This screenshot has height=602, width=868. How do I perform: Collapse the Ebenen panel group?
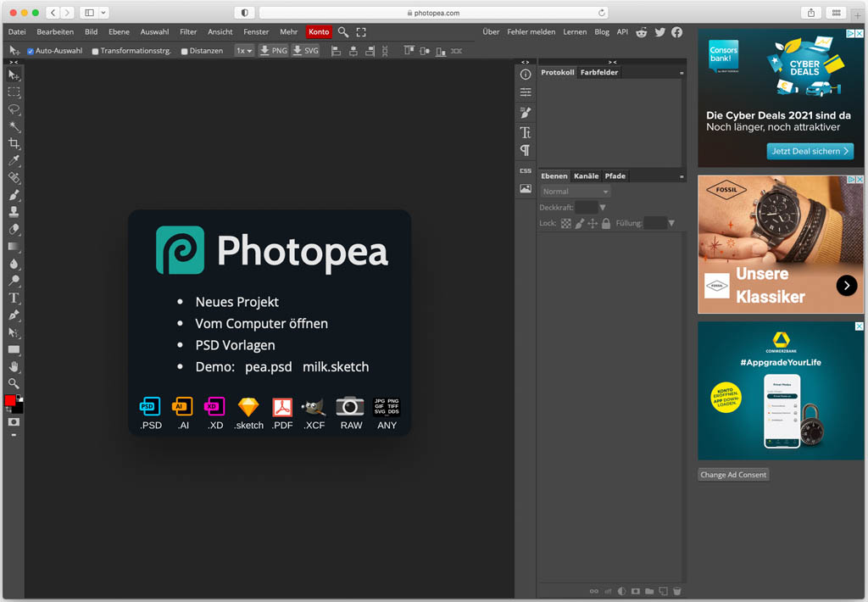[x=682, y=176]
